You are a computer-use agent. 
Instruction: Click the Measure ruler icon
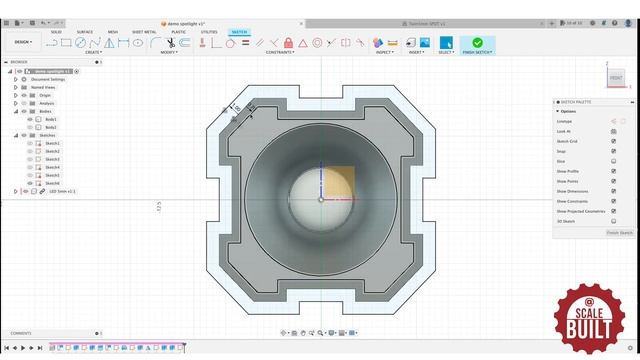(x=393, y=42)
